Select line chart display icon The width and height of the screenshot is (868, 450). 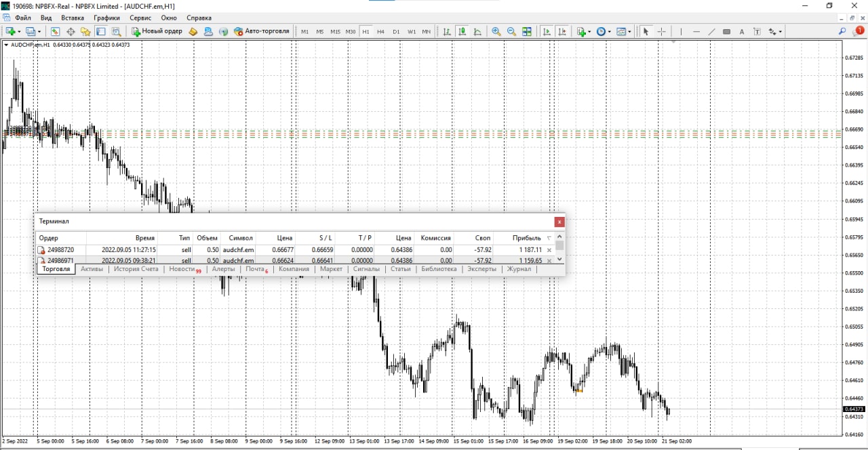[477, 31]
